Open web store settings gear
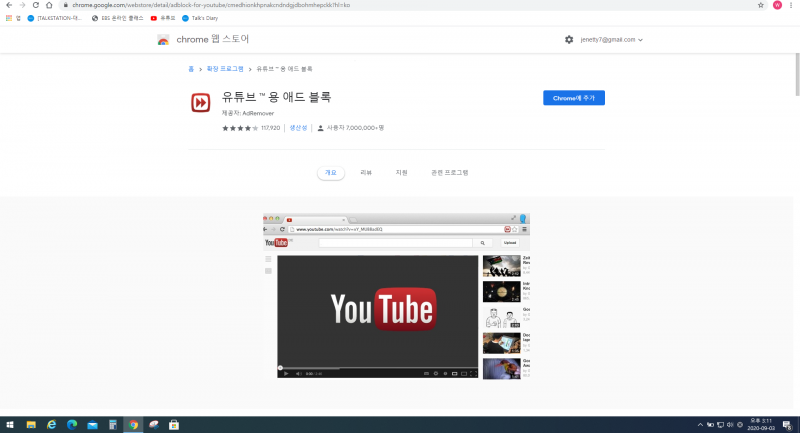 (569, 40)
